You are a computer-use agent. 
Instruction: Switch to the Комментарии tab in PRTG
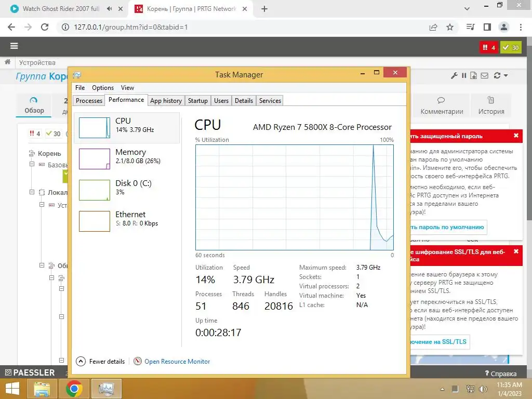point(442,105)
